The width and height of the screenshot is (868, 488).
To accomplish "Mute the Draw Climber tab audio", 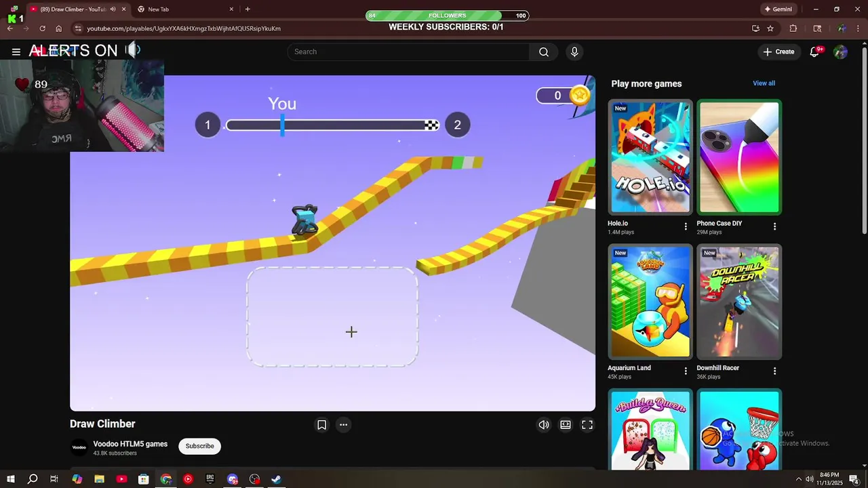I will click(113, 9).
